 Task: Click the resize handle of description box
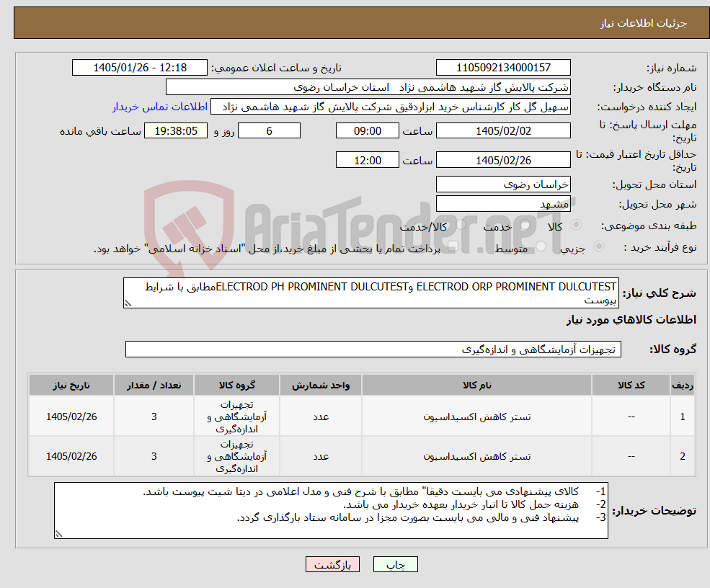[128, 304]
